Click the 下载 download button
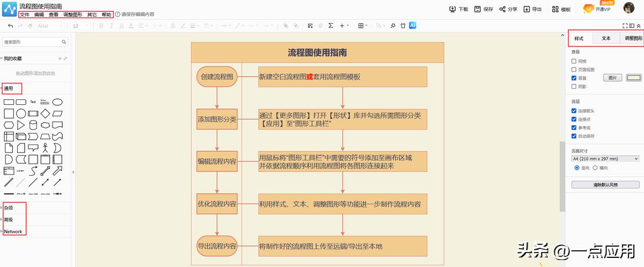 coord(459,9)
